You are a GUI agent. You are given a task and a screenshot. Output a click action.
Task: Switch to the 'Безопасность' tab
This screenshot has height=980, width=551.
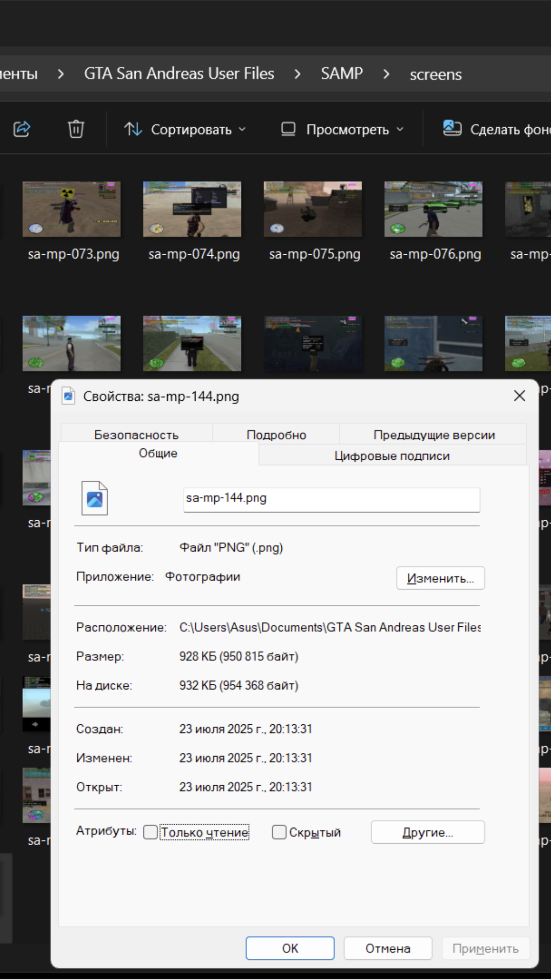pyautogui.click(x=136, y=435)
